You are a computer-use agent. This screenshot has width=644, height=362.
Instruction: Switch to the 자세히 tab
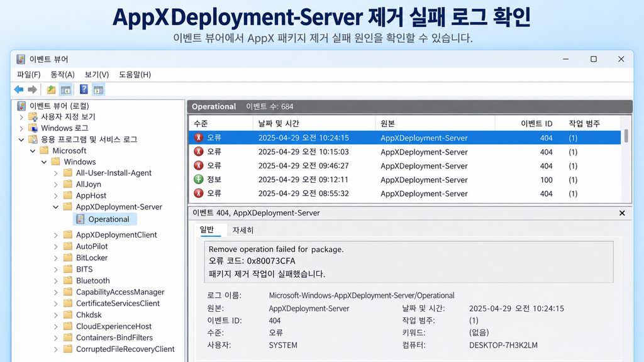click(x=243, y=230)
